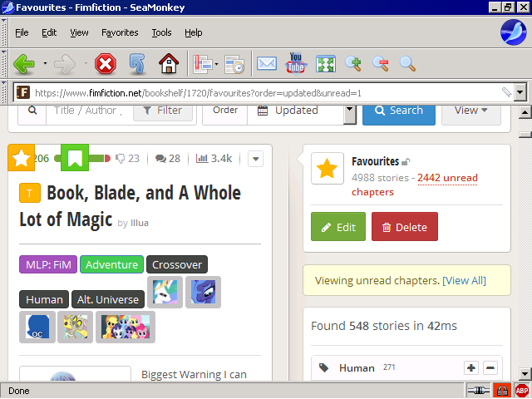Image resolution: width=532 pixels, height=399 pixels.
Task: Click the tag icon in address bar
Action: pos(506,92)
